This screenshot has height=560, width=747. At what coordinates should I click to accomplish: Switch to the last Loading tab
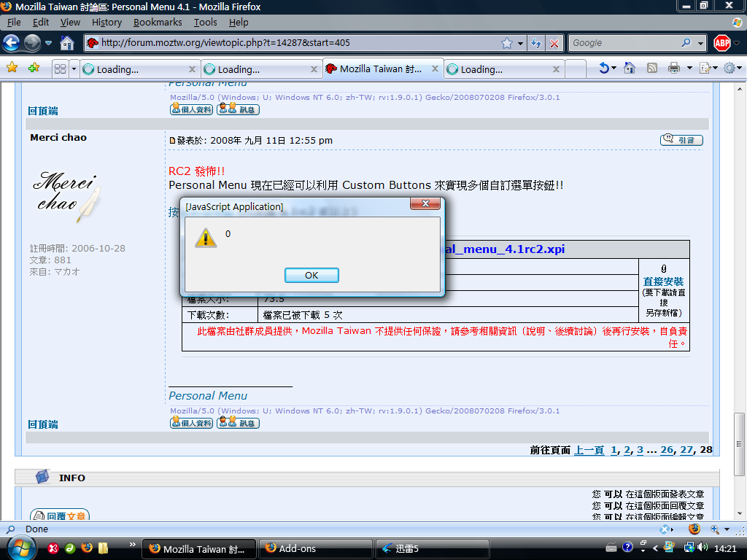click(504, 69)
